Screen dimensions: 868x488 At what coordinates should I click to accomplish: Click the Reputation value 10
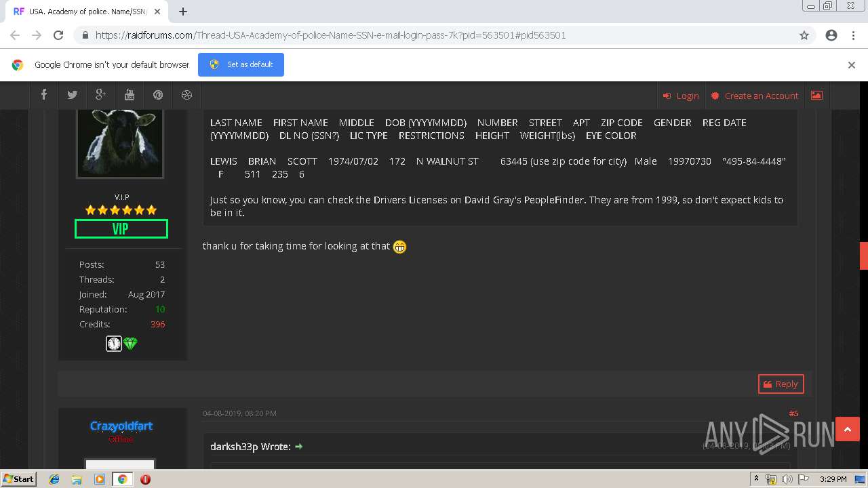[160, 309]
